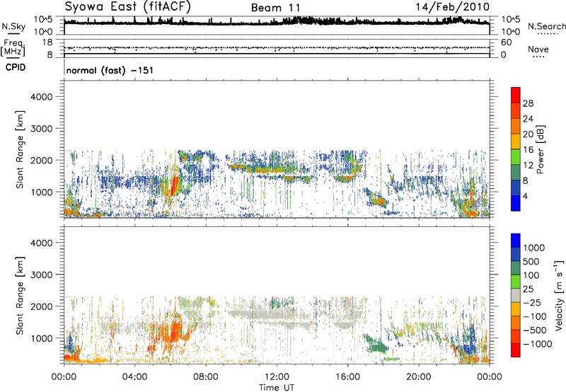Click the "4000" tick on the velocity panel

coord(41,243)
